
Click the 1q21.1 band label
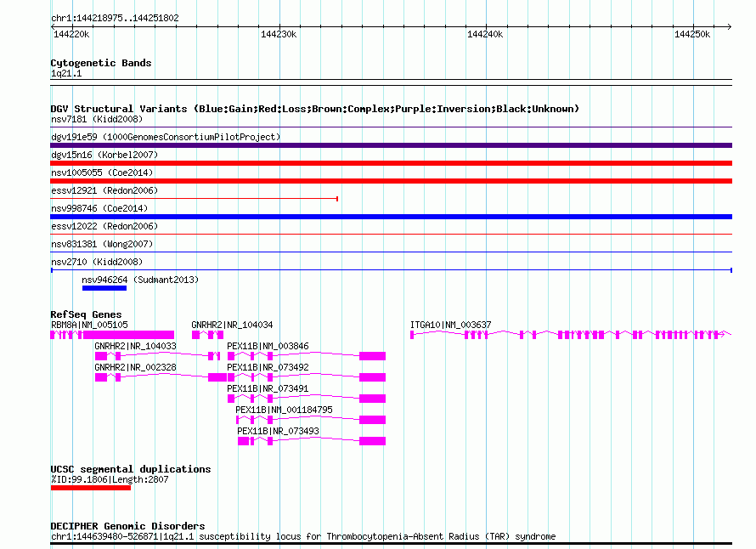tap(66, 73)
